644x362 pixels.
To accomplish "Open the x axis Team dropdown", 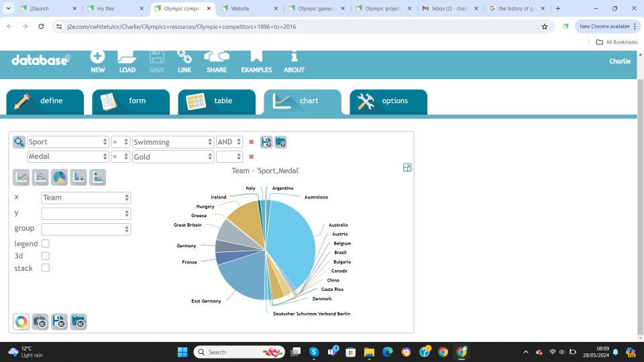I will [x=86, y=198].
